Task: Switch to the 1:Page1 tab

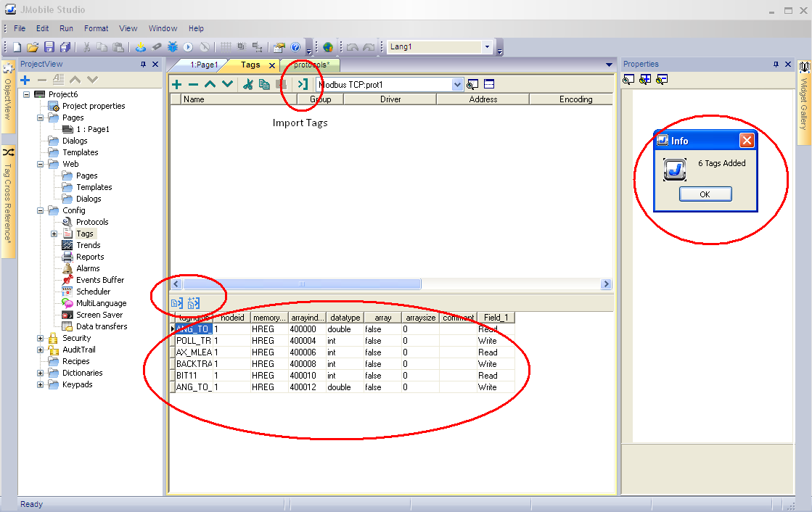Action: click(204, 65)
